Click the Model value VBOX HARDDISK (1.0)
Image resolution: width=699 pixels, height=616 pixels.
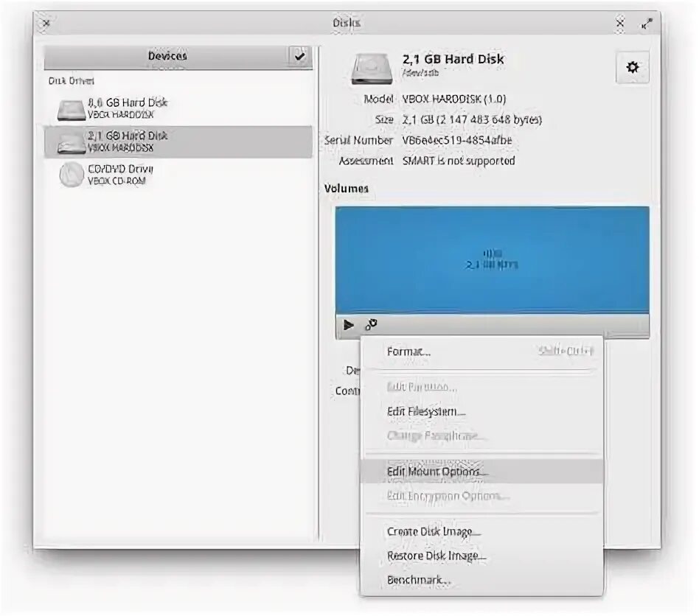click(x=453, y=99)
